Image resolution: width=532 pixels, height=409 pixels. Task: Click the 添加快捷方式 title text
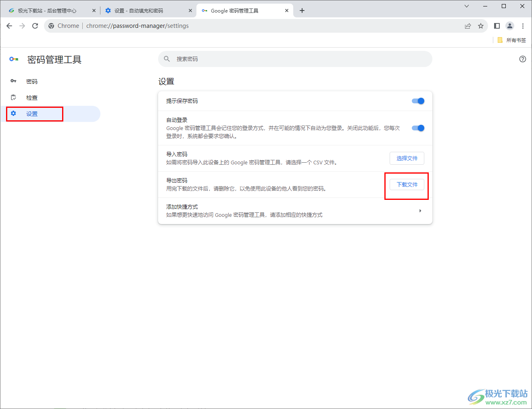182,207
